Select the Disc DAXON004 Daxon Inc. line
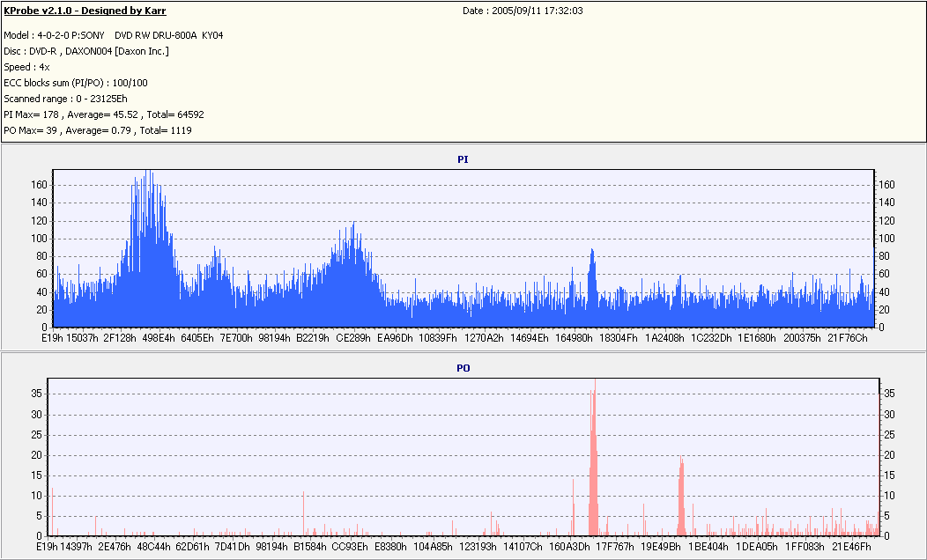Viewport: 927px width, 560px height. click(x=86, y=51)
